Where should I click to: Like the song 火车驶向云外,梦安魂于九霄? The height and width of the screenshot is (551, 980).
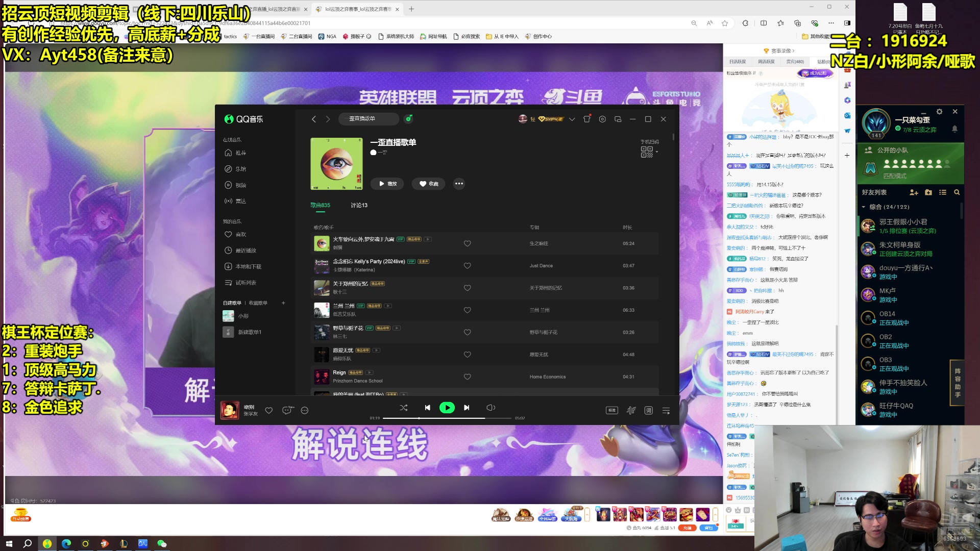tap(467, 243)
